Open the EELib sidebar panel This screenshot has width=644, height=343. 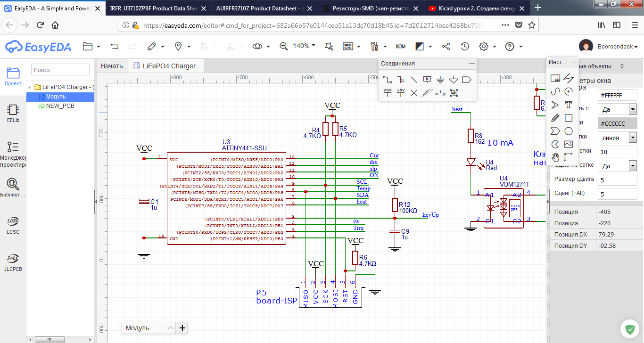[x=13, y=113]
